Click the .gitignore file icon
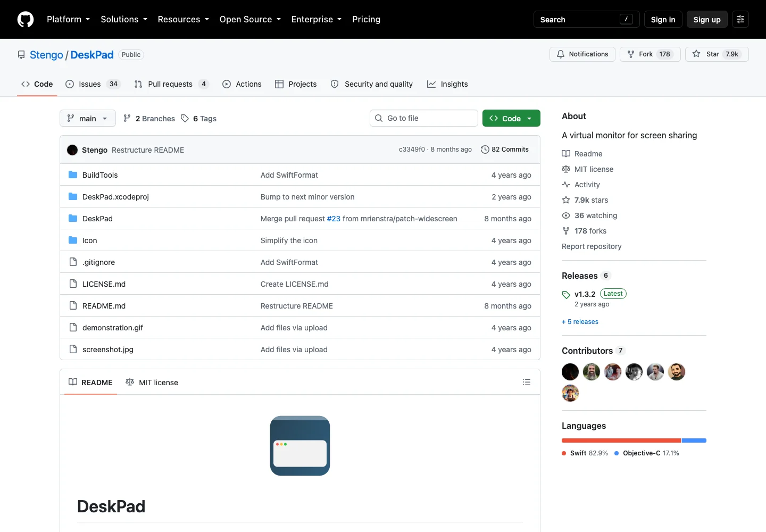 pos(73,262)
